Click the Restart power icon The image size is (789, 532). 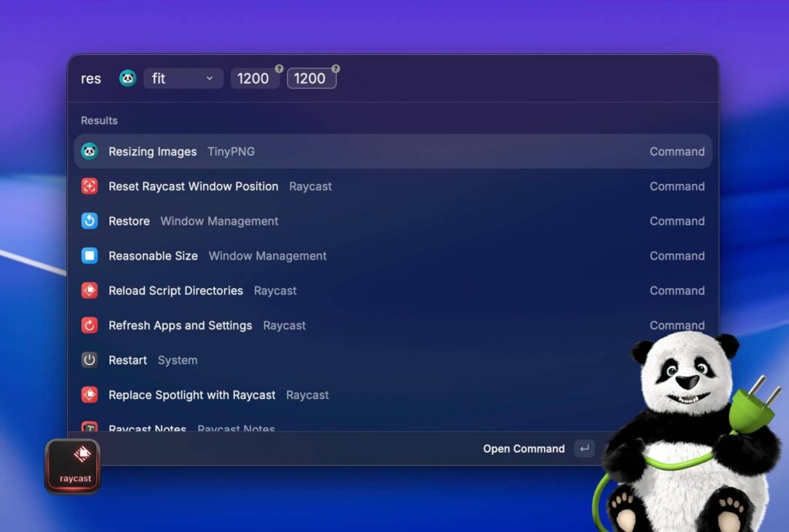(x=89, y=360)
